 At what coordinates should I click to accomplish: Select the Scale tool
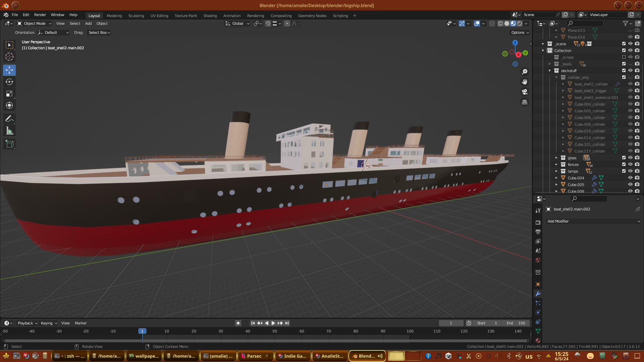(x=9, y=94)
